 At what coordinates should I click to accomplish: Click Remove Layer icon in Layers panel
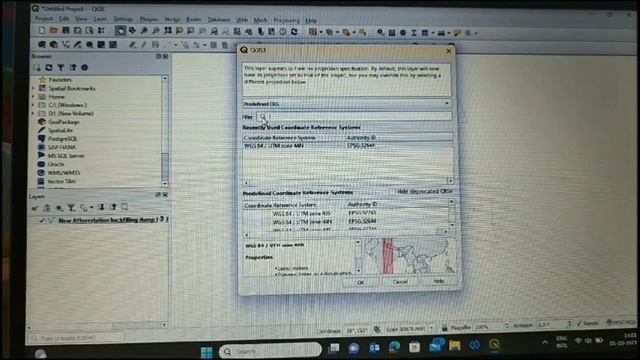(x=125, y=207)
